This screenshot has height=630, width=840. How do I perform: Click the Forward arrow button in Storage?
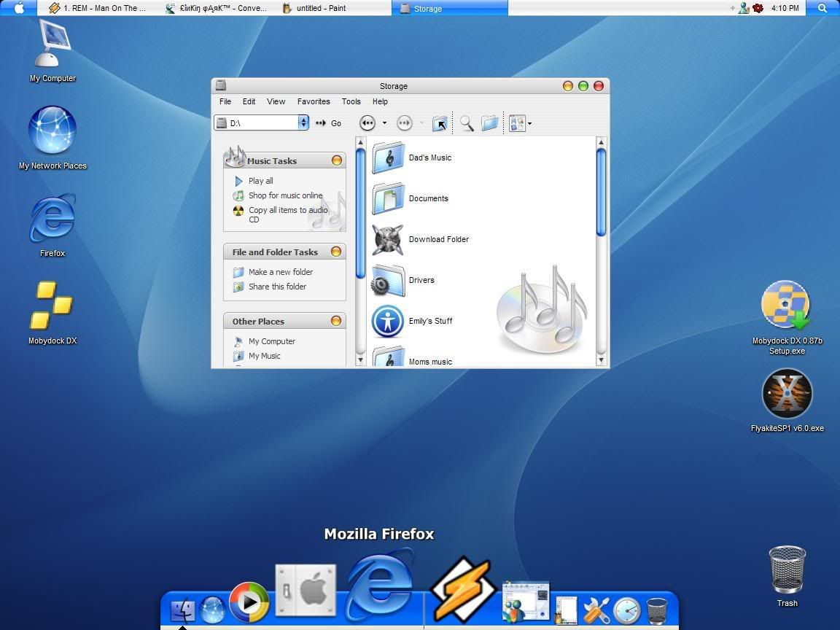[405, 123]
